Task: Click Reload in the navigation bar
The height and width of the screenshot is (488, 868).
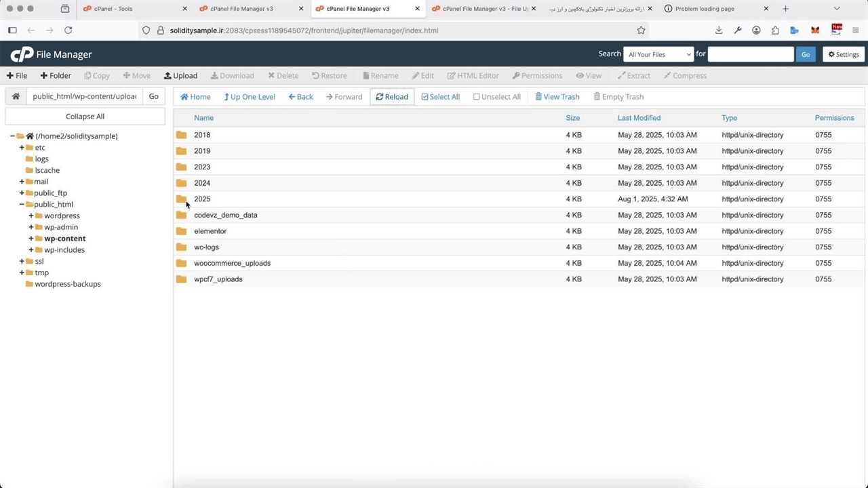Action: click(392, 97)
